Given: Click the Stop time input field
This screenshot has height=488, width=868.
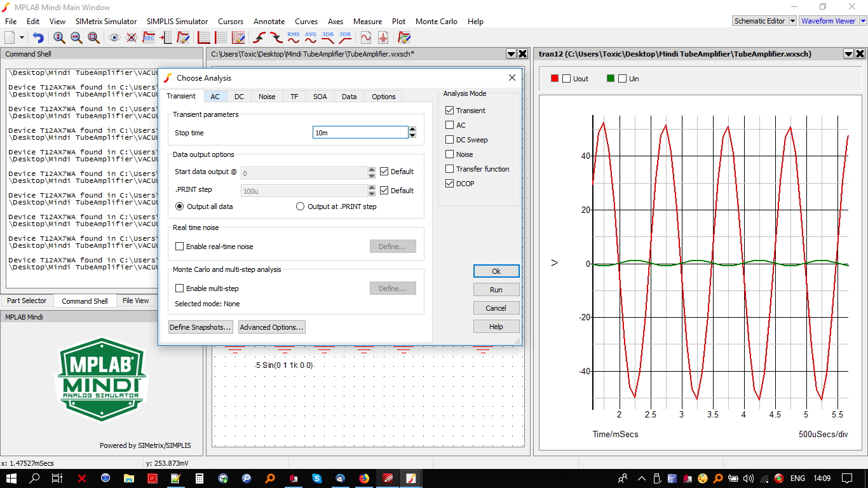Looking at the screenshot, I should [360, 132].
